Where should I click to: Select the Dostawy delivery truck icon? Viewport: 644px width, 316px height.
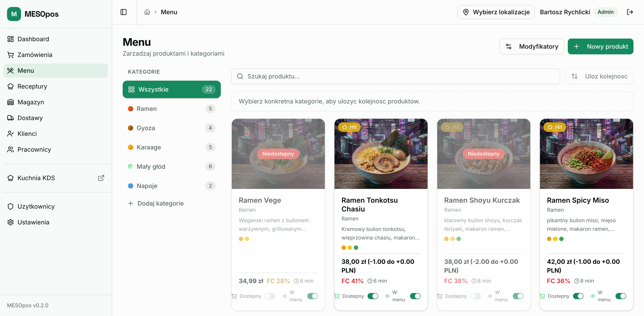point(11,118)
